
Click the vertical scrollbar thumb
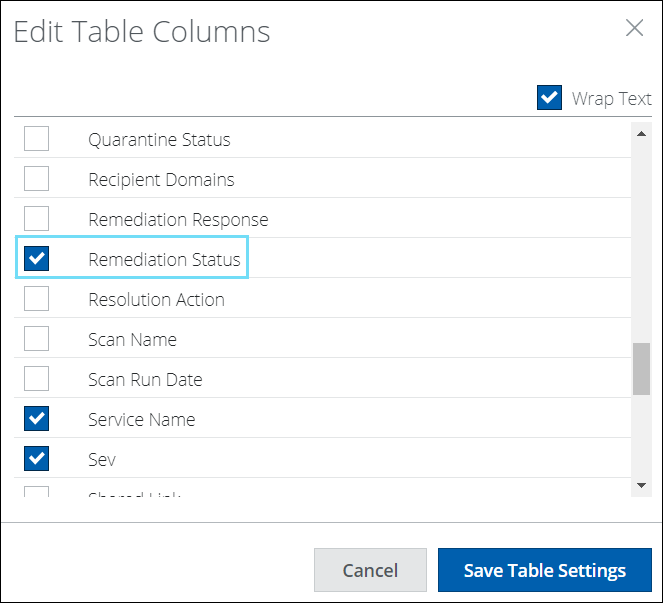pyautogui.click(x=641, y=369)
